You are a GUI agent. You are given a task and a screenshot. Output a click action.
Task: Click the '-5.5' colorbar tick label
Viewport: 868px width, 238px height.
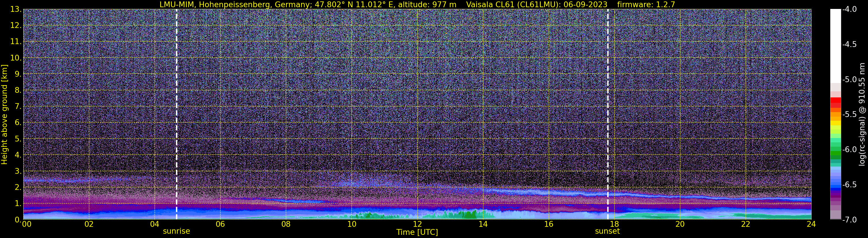849,115
